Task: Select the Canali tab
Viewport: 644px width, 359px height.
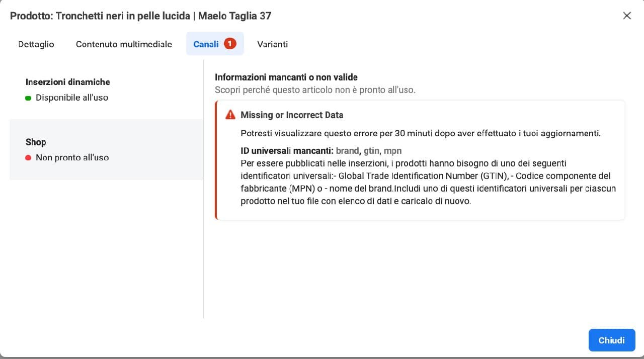Action: [206, 44]
